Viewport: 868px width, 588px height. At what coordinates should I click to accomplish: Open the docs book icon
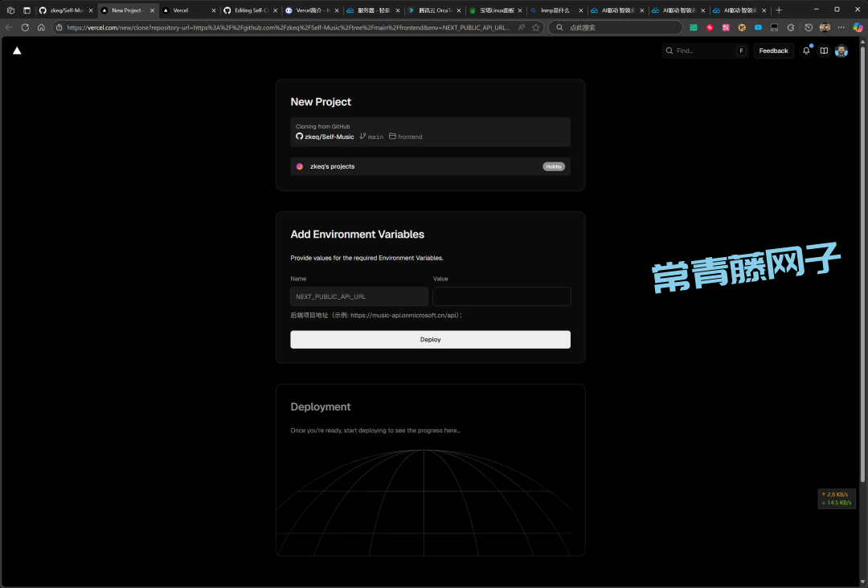point(824,51)
